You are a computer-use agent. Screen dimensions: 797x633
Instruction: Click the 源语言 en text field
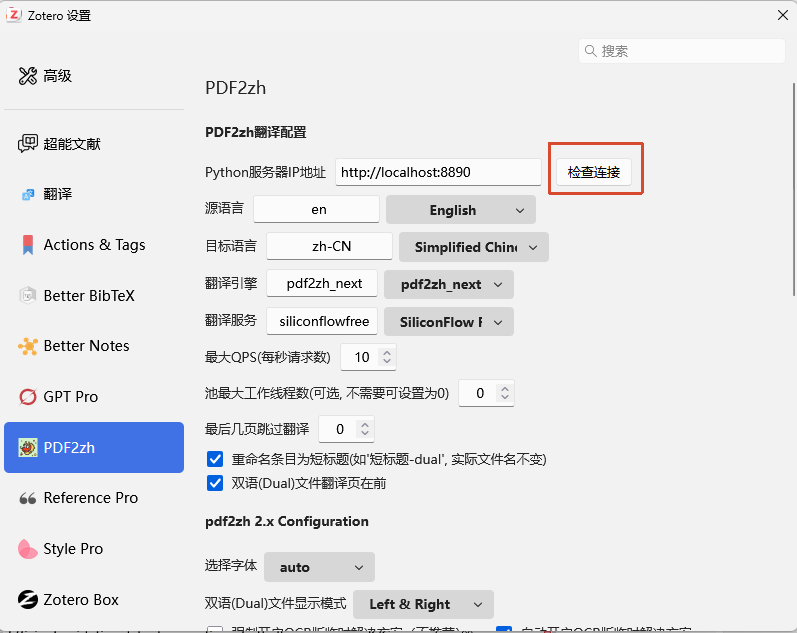click(x=317, y=209)
